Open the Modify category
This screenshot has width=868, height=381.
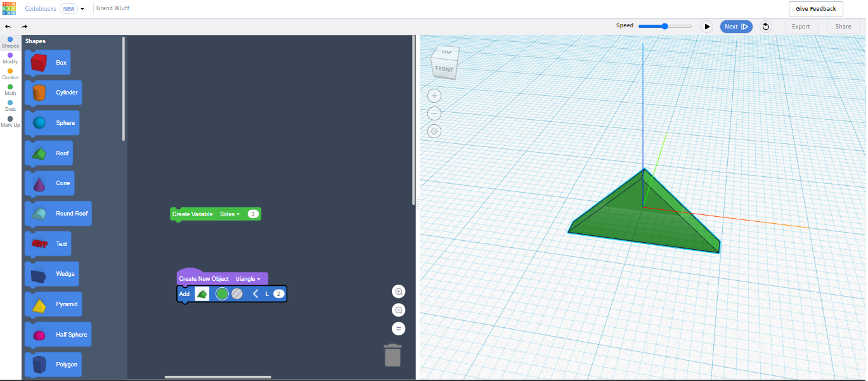(x=10, y=58)
